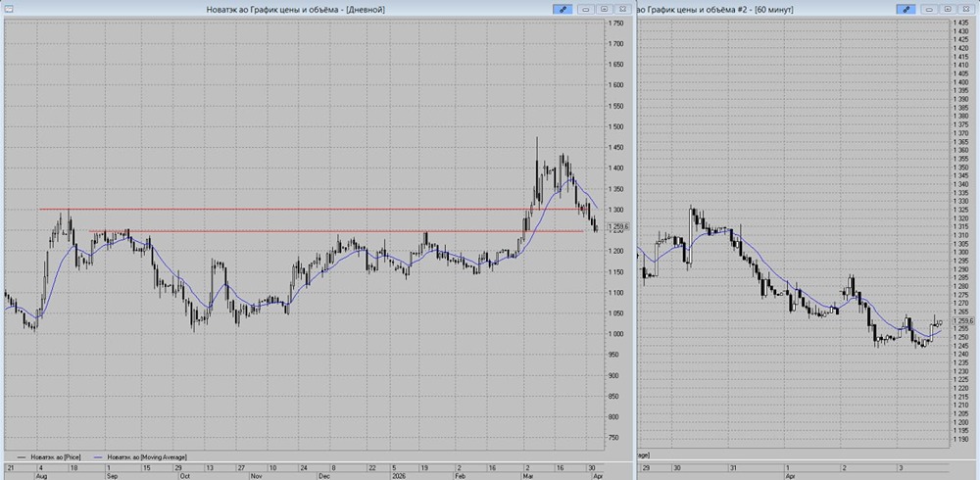Close the 60 минут chart window
The image size is (980, 480).
tap(965, 9)
